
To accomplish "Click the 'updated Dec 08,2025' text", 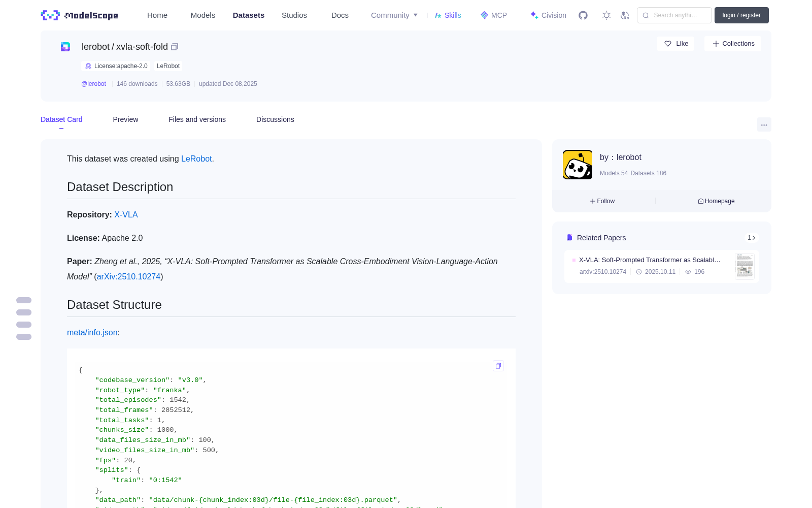I will [x=228, y=84].
